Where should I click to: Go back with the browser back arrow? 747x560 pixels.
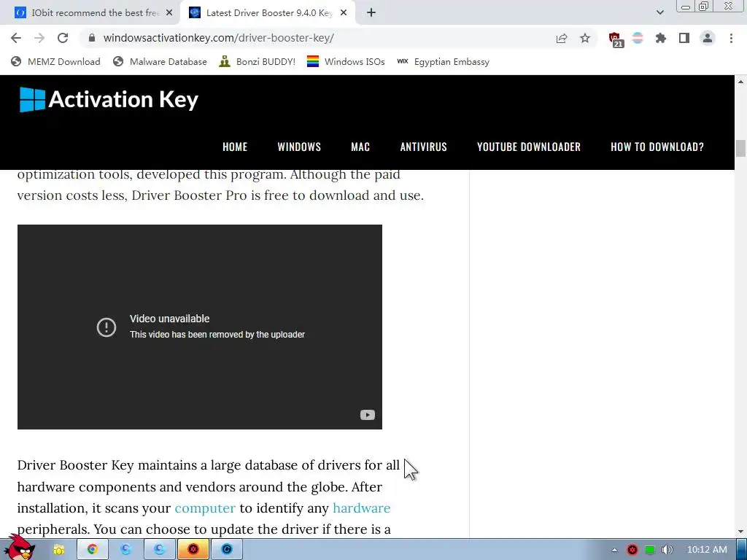16,38
